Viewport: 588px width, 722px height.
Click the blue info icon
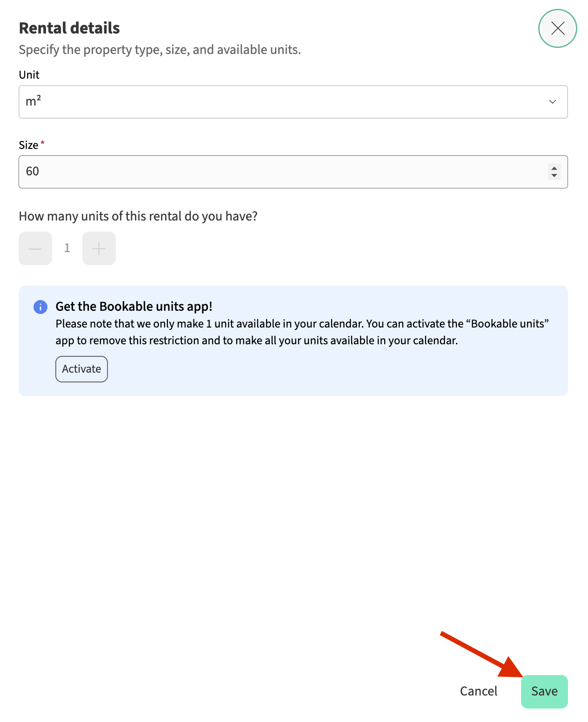40,307
